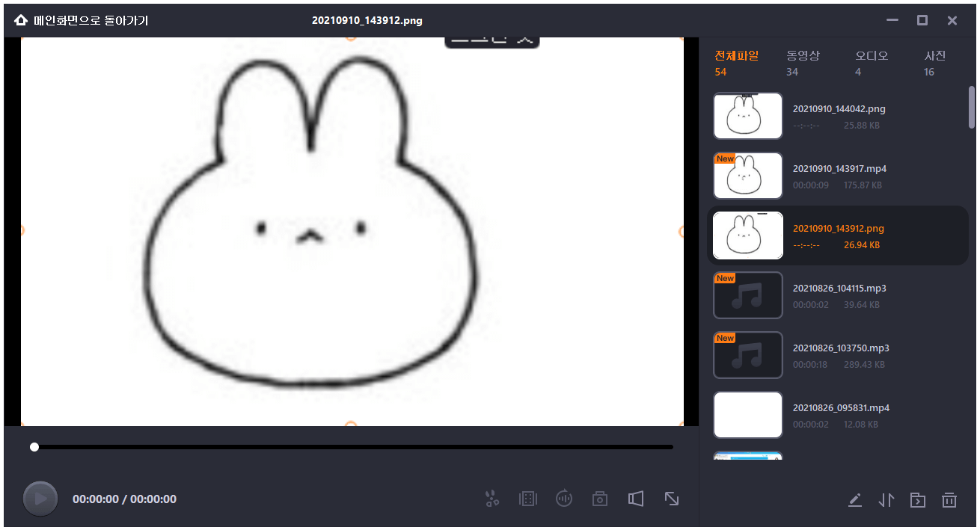Return to main screen via home icon

coord(21,20)
